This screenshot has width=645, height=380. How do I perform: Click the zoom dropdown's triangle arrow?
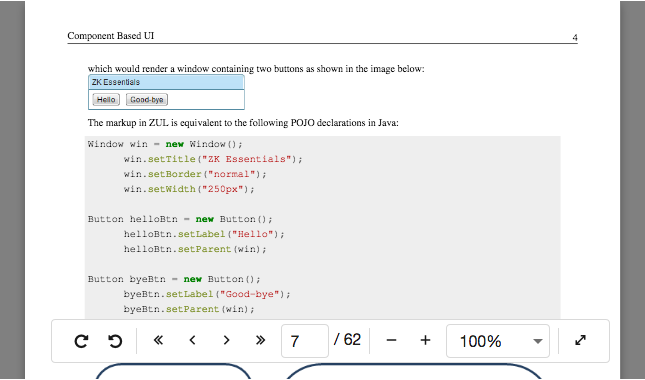[x=537, y=341]
